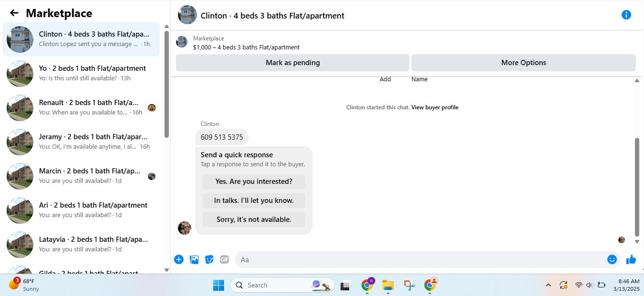Viewport: 644px width, 296px height.
Task: Click the $1,000 – 4 beds 3 baths listing text
Action: pos(246,48)
